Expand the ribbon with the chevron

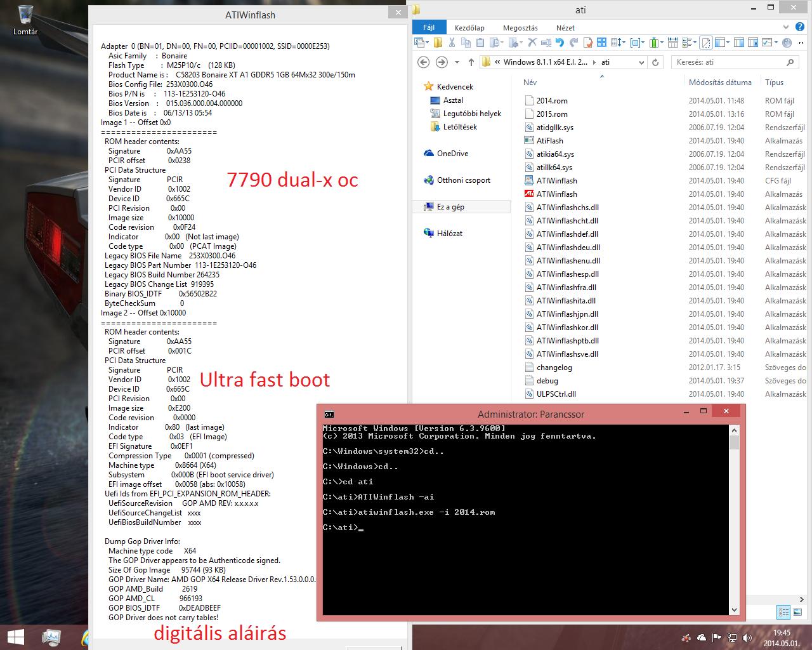785,27
